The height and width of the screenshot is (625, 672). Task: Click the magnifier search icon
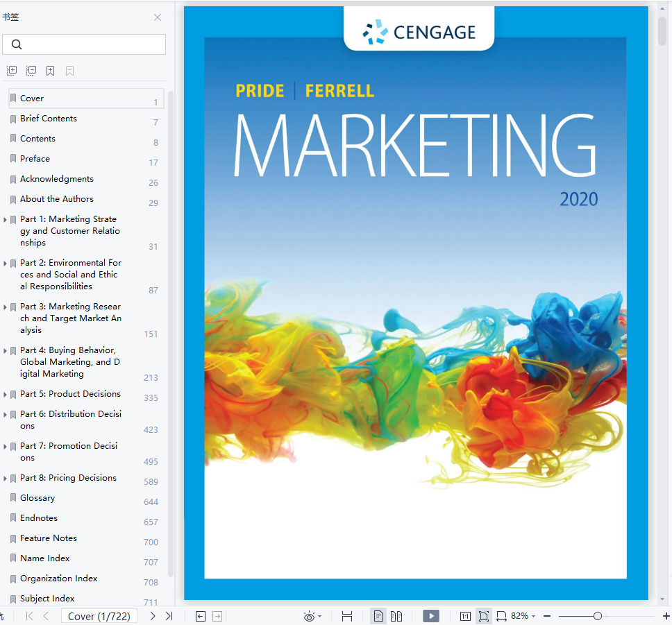pos(17,44)
